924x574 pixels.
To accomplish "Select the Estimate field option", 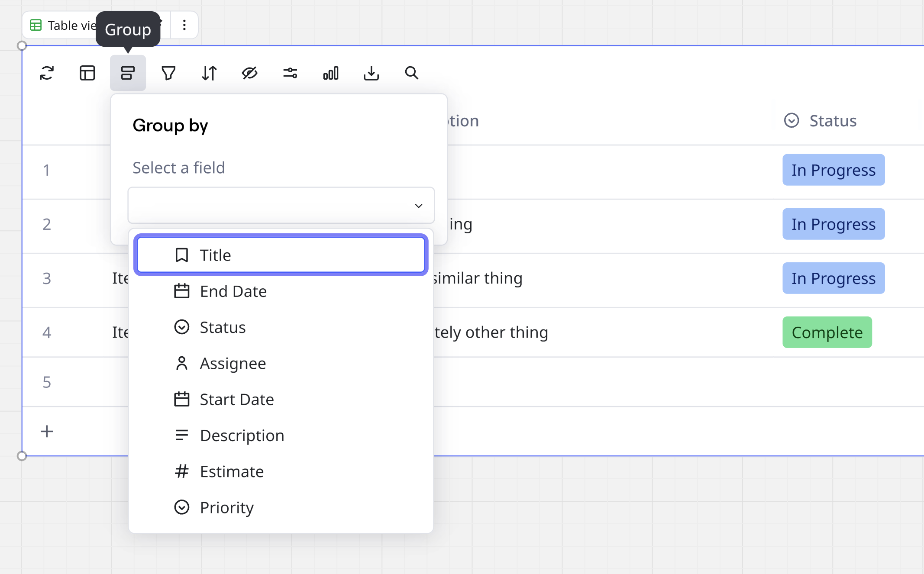I will tap(232, 471).
